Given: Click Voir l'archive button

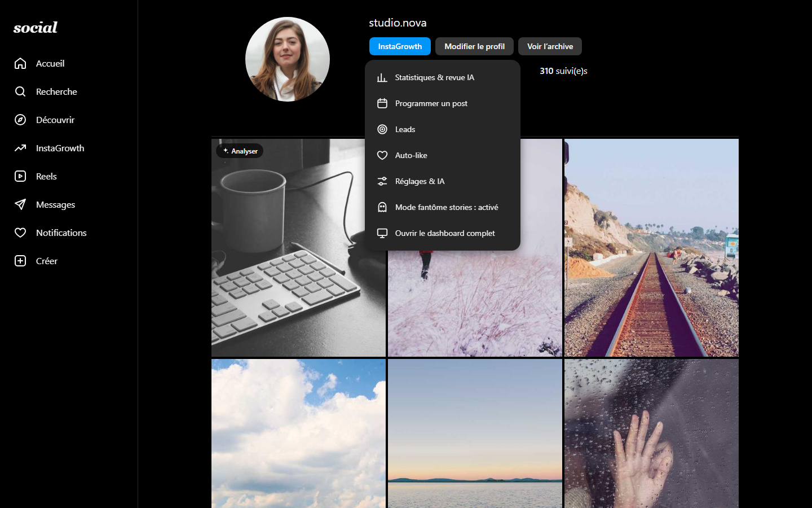Looking at the screenshot, I should point(550,46).
